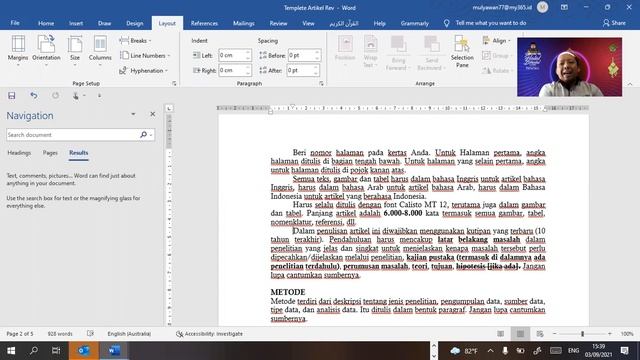Toggle Touch/Mouse mode button
Viewport: 640px width, 360px height.
coord(76,96)
